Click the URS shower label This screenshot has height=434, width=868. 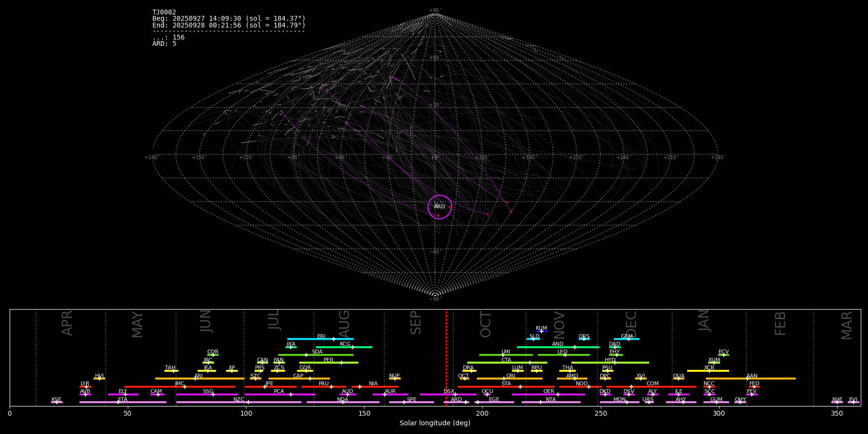click(x=648, y=400)
